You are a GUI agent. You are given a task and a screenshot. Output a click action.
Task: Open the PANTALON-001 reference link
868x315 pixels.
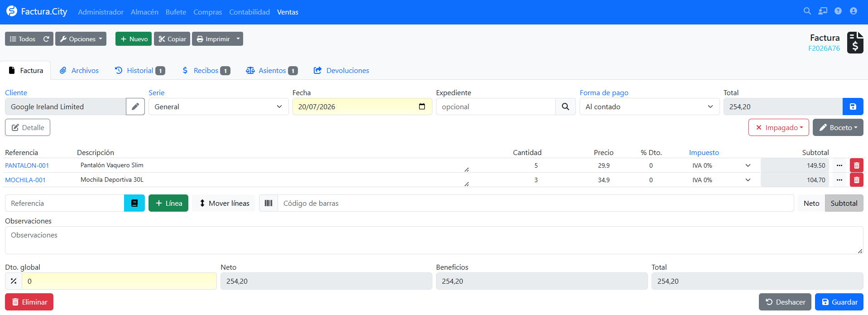(27, 165)
